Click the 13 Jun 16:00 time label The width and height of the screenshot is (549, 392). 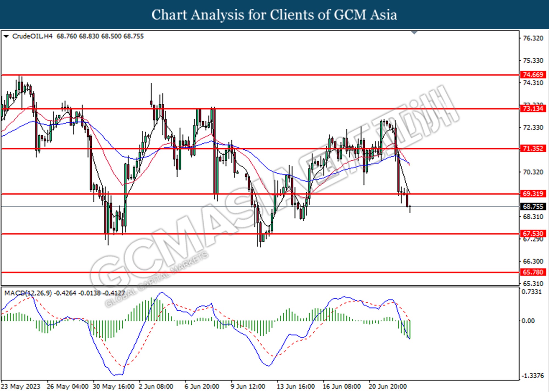pos(296,387)
